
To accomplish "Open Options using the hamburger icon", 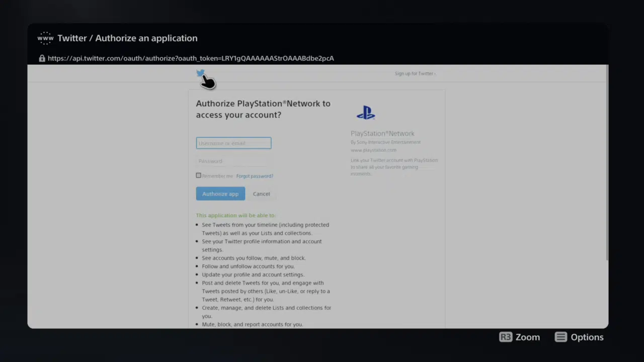I will [x=560, y=337].
